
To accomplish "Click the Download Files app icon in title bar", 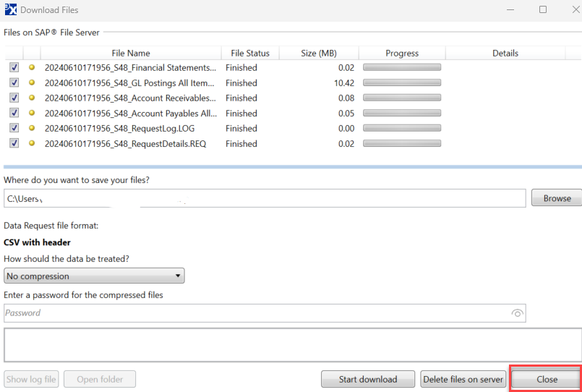I will coord(9,9).
